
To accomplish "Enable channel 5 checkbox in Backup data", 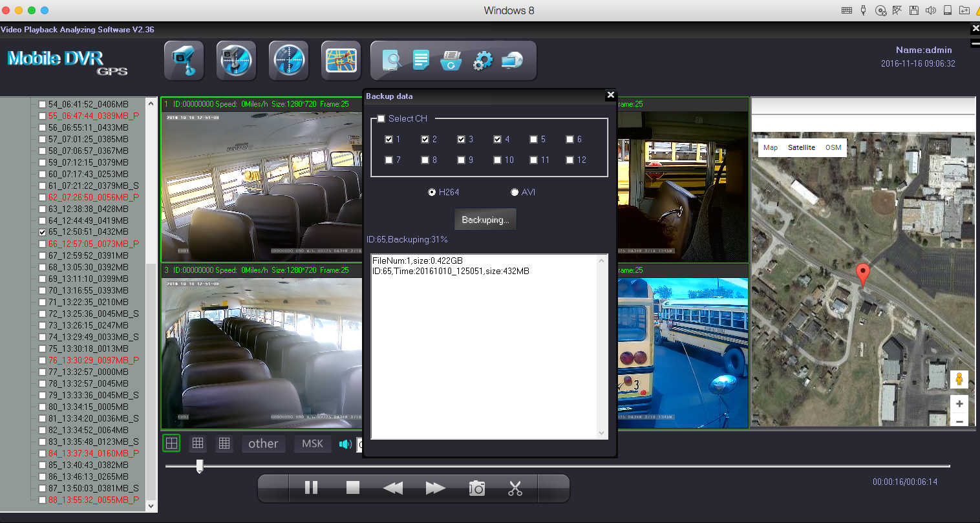I will pos(533,139).
